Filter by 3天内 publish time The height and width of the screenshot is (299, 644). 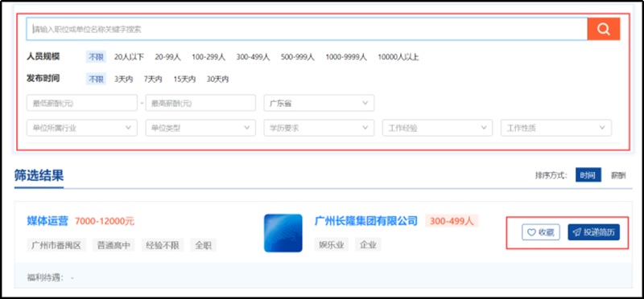[124, 79]
